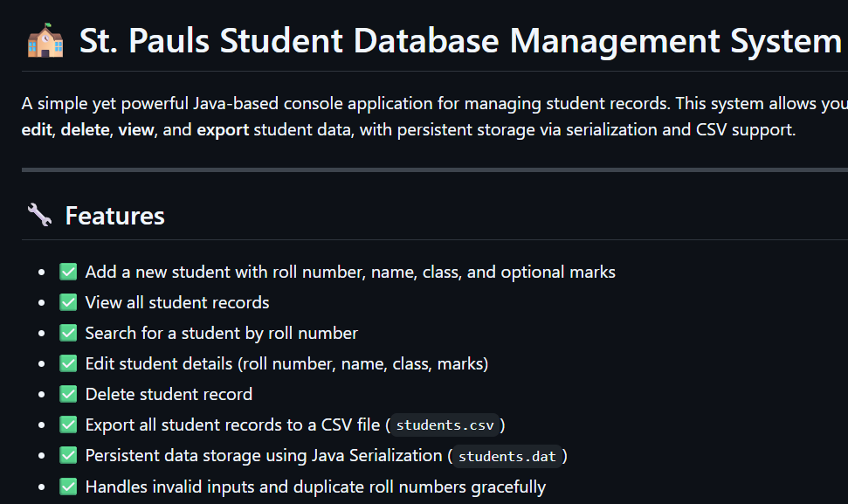Click the checkmark beside "Delete student record"
848x504 pixels.
(68, 394)
